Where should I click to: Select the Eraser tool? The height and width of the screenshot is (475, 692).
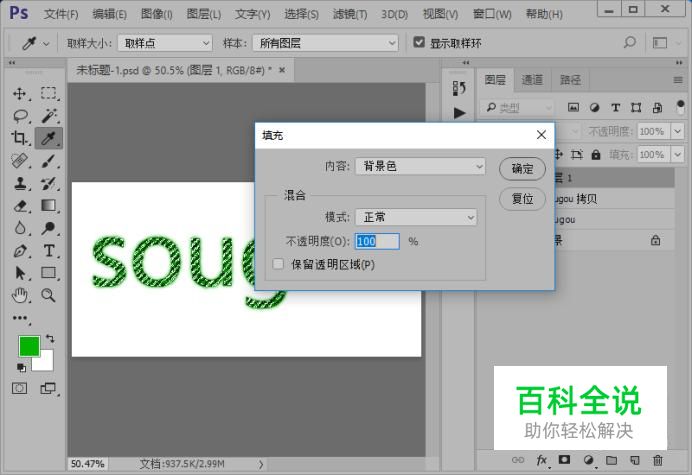[x=20, y=206]
